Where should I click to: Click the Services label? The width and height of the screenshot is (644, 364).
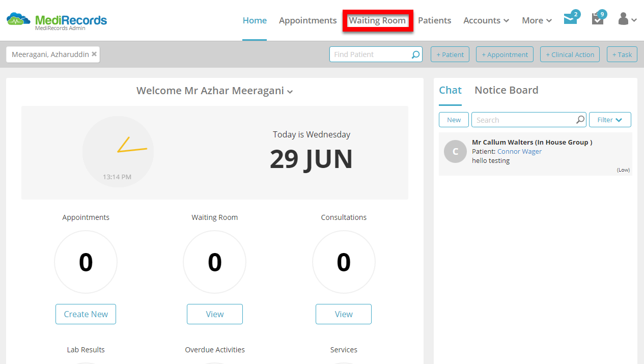pyautogui.click(x=344, y=350)
